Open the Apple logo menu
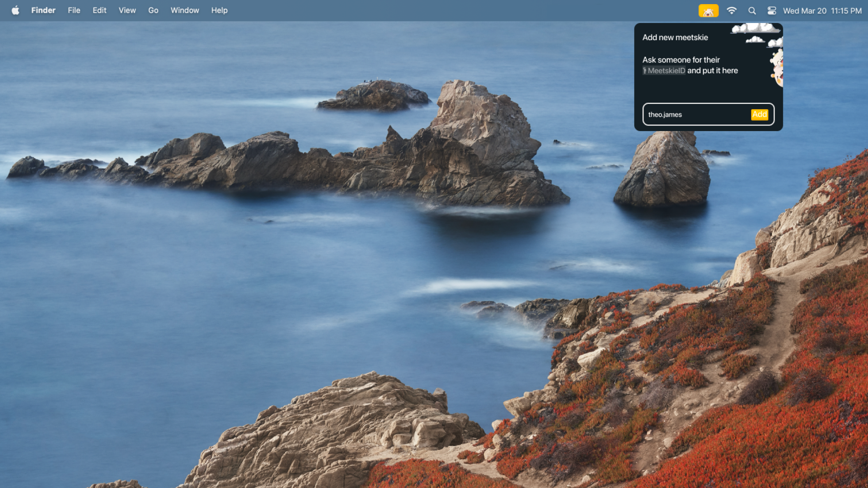Viewport: 868px width, 488px height. 15,10
